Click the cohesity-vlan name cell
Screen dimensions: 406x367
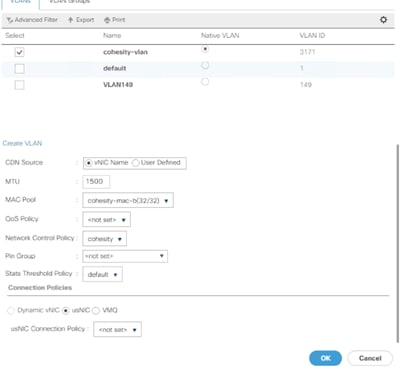click(125, 52)
